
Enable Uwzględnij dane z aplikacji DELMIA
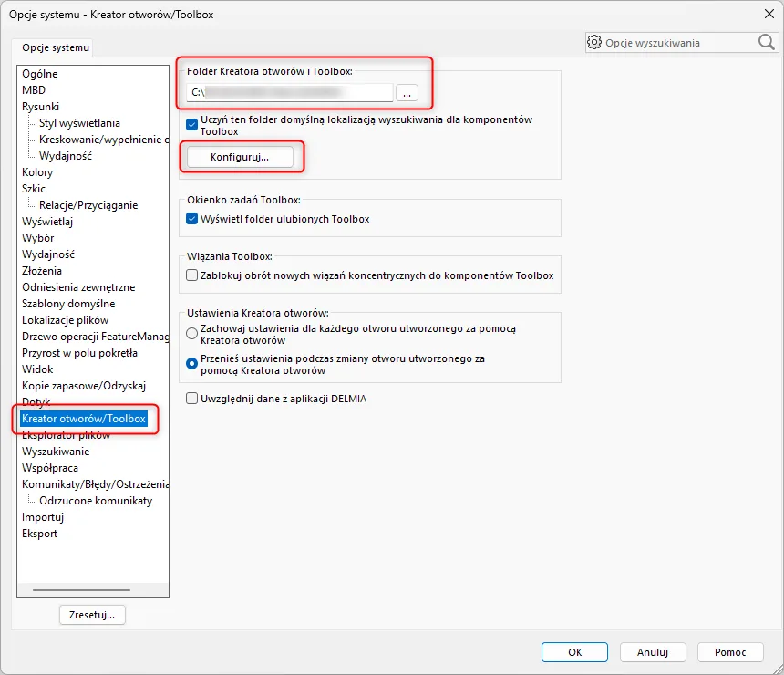pos(192,399)
